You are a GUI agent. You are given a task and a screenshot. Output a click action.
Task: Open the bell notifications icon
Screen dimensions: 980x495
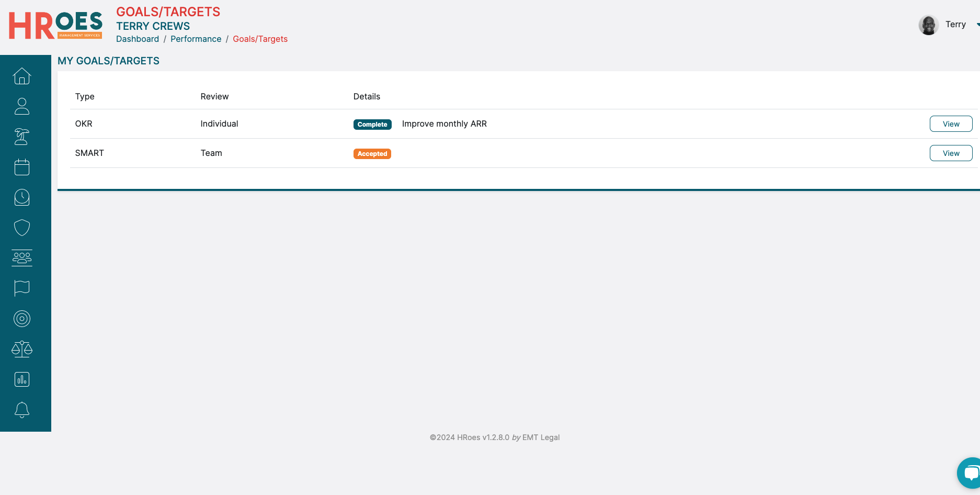click(22, 410)
